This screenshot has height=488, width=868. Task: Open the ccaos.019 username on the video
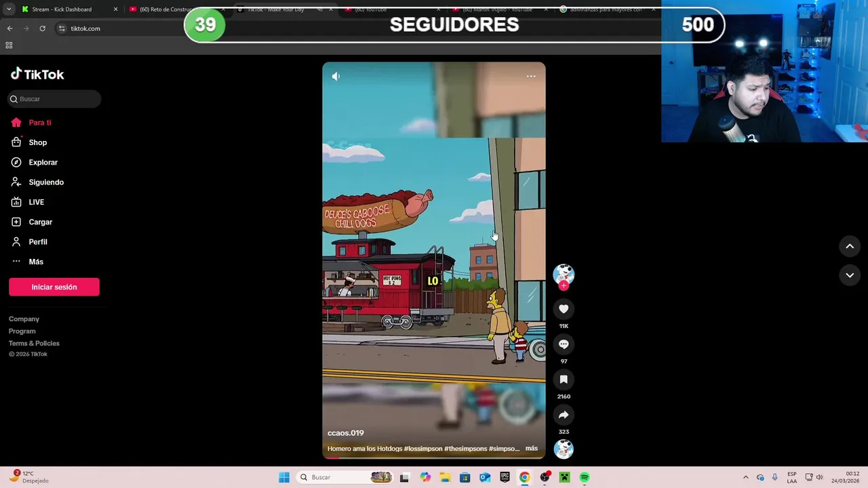point(346,433)
